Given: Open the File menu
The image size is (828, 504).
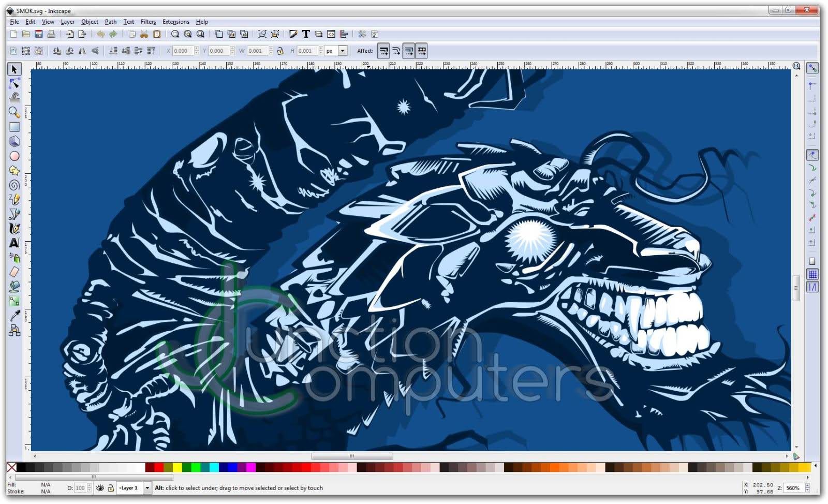Looking at the screenshot, I should coord(14,22).
